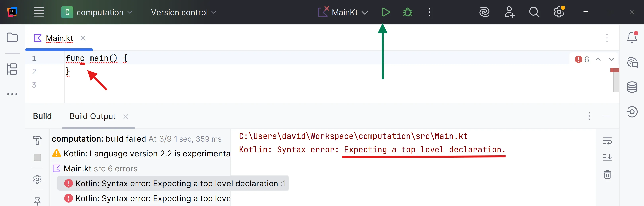644x206 pixels.
Task: Open the Structure tool window
Action: pyautogui.click(x=12, y=69)
